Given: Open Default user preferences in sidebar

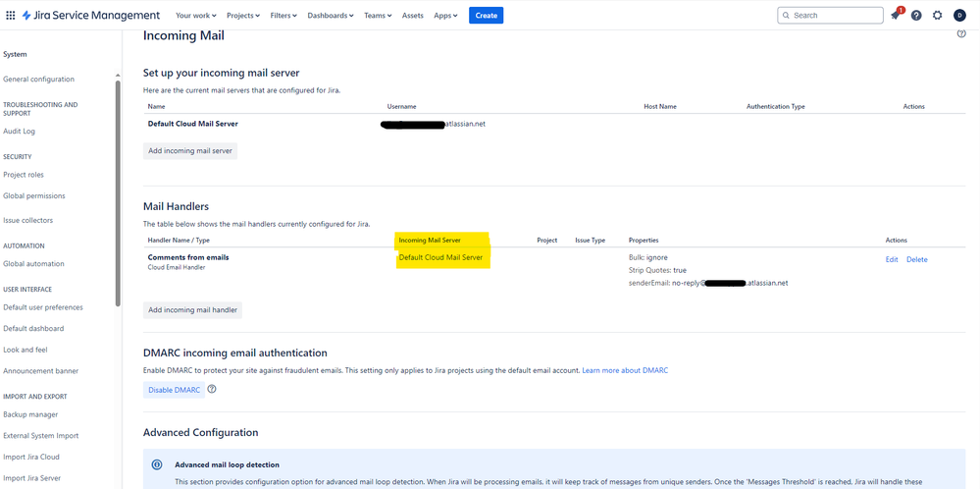Looking at the screenshot, I should pyautogui.click(x=43, y=307).
